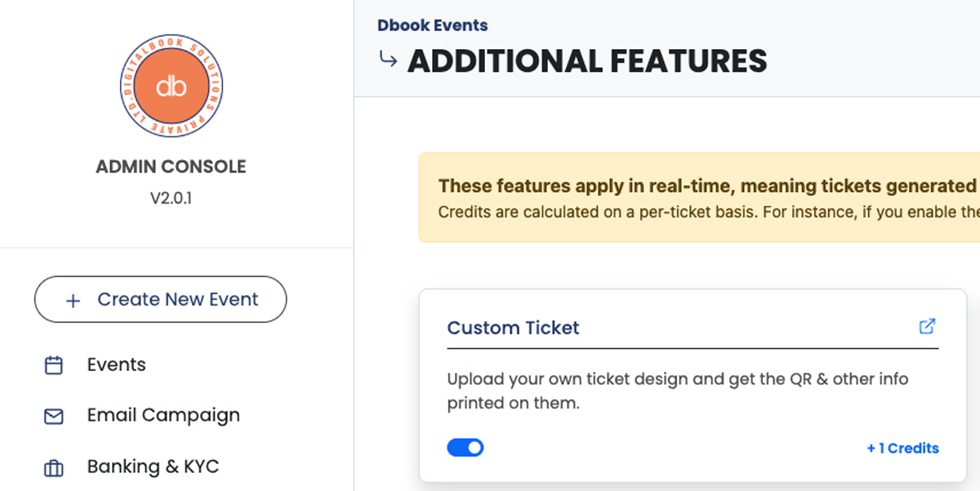This screenshot has height=491, width=980.
Task: Click the V2.0.1 version text
Action: pyautogui.click(x=171, y=198)
